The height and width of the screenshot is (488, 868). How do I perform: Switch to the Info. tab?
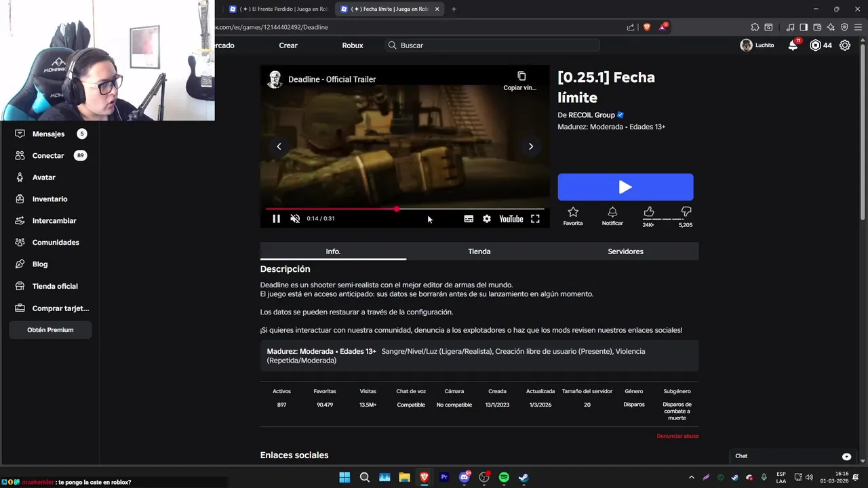(333, 251)
